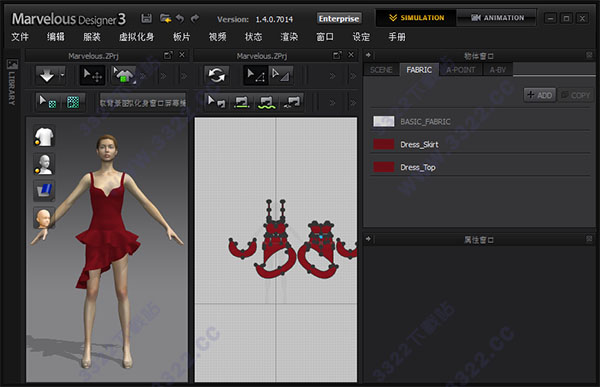Select the Dress_Top fabric entry
The width and height of the screenshot is (600, 387).
pyautogui.click(x=481, y=167)
